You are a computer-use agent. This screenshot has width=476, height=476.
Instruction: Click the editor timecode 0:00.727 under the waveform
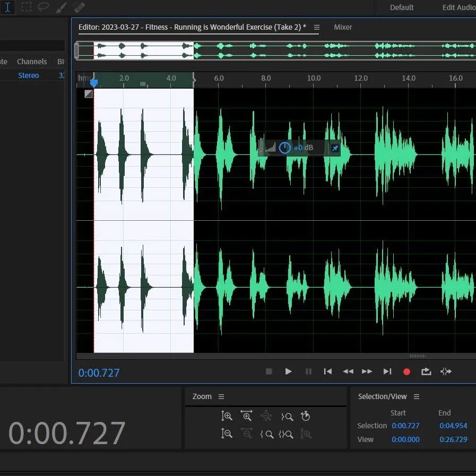pos(99,373)
